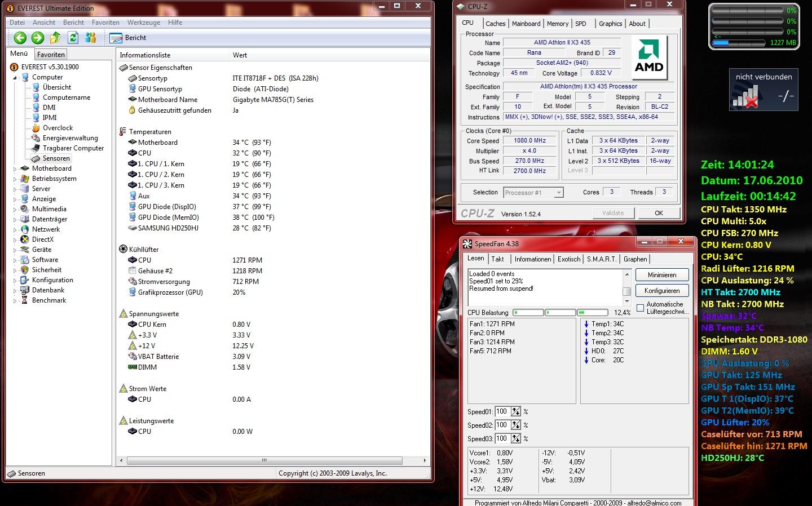Expand the Datenträger tree node
Image resolution: width=812 pixels, height=506 pixels.
pyautogui.click(x=15, y=219)
